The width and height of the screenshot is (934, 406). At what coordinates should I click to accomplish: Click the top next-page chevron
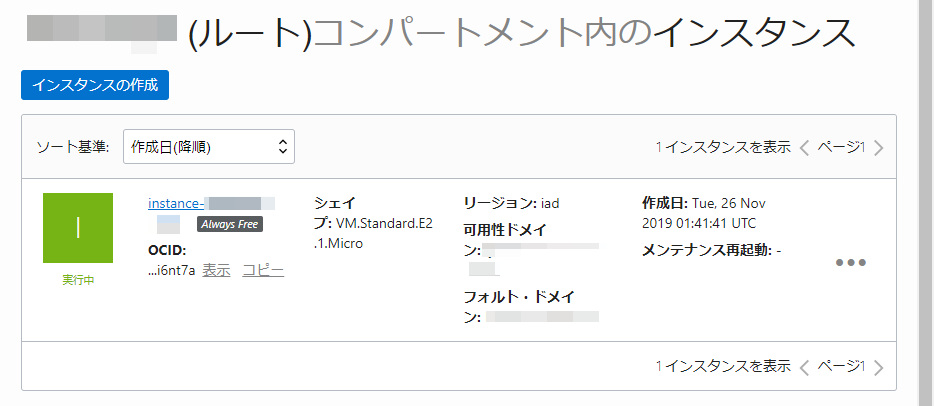(878, 148)
